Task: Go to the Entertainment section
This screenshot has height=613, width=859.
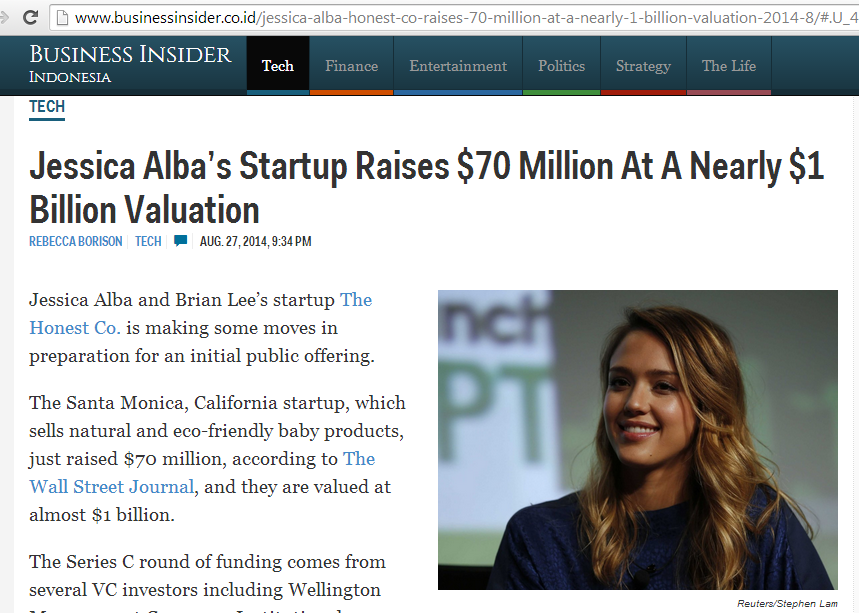Action: click(x=458, y=66)
